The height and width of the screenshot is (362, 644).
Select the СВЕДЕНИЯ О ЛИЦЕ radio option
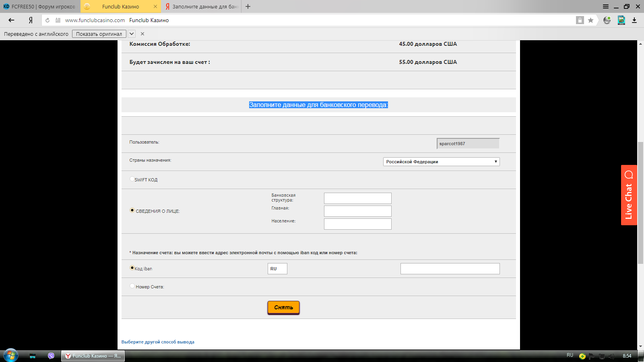(132, 210)
